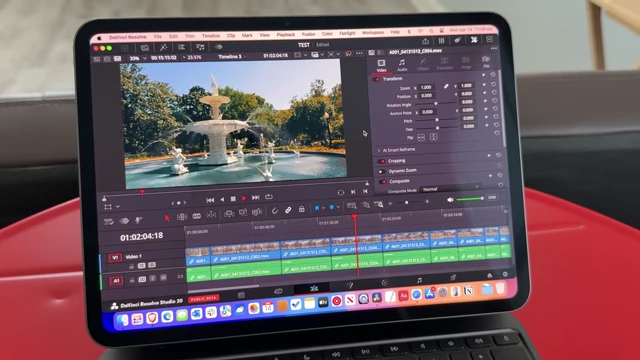The width and height of the screenshot is (640, 360).
Task: Click the Stop playback button
Action: coord(233,199)
